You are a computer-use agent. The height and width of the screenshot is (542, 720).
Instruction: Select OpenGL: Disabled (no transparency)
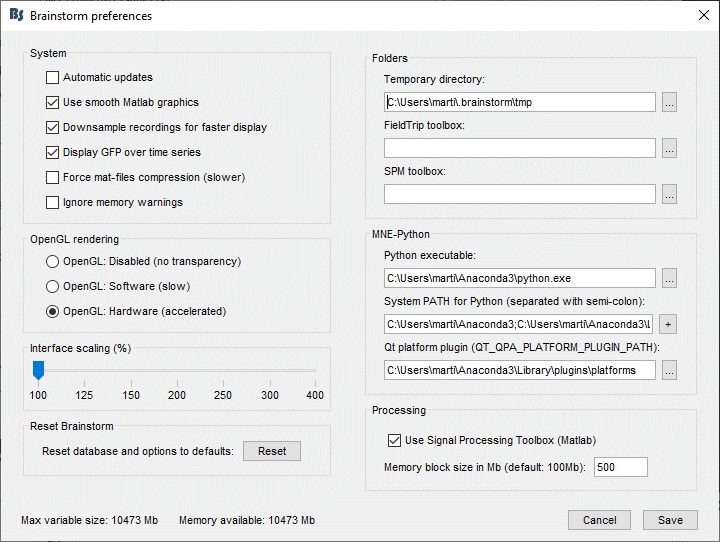53,262
